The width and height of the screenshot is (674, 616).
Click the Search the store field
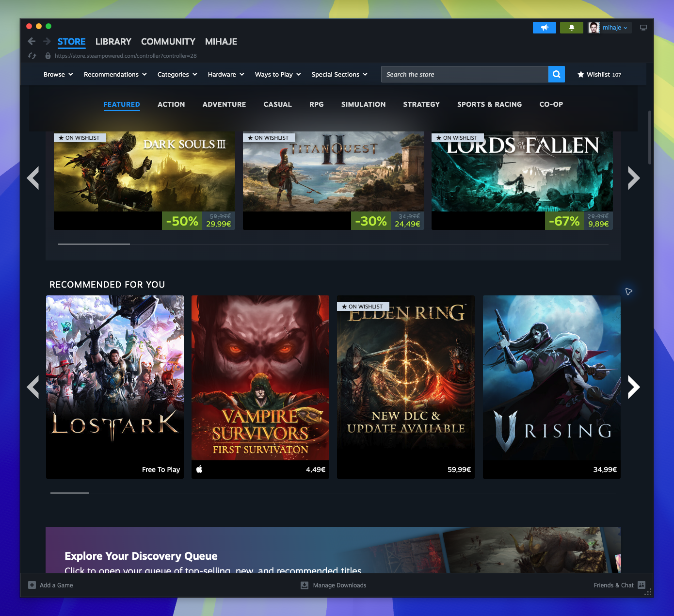tap(465, 74)
